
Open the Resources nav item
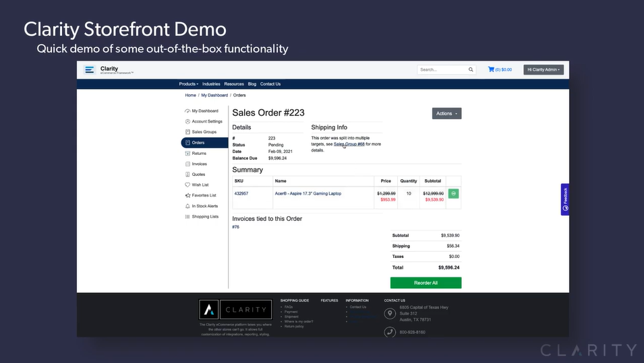click(x=234, y=84)
